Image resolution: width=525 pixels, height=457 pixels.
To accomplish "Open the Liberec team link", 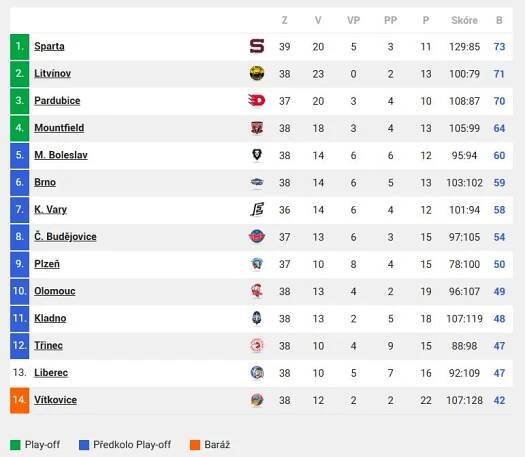I will click(51, 373).
